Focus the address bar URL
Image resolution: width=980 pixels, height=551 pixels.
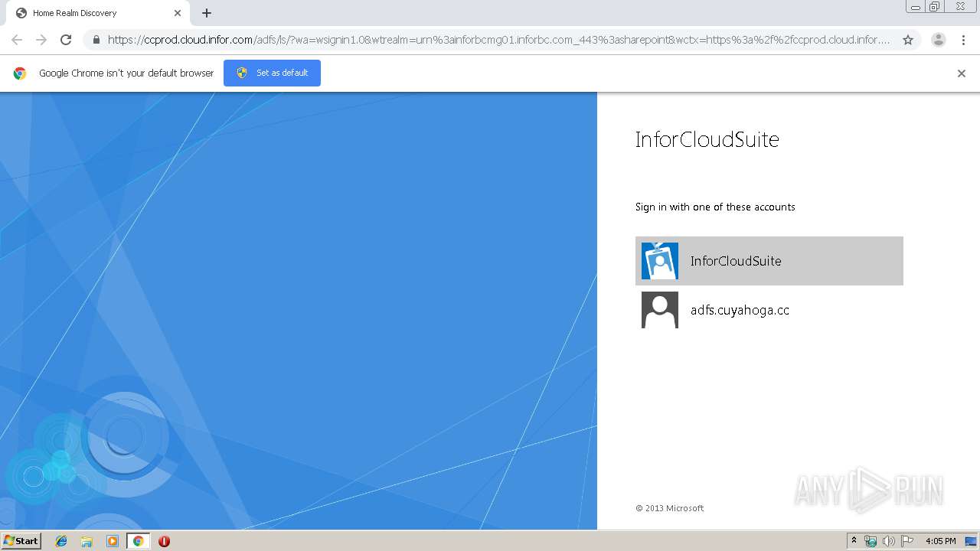(x=498, y=40)
